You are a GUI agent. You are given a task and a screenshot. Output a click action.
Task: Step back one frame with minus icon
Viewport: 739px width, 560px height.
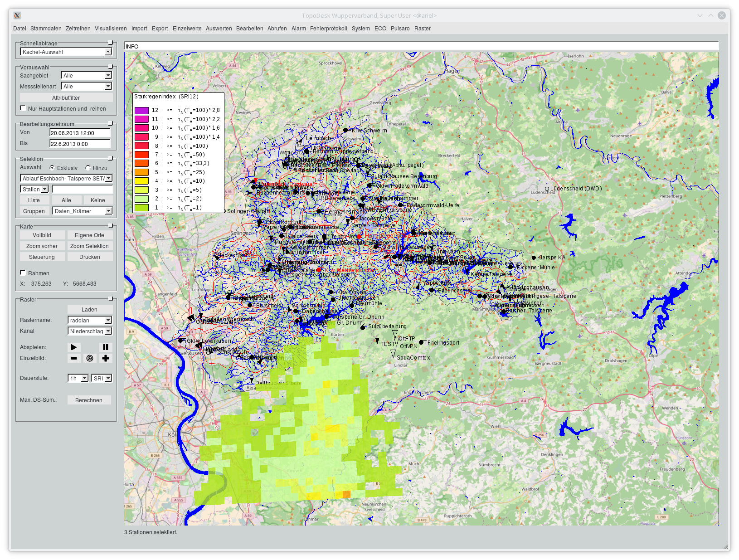click(x=74, y=358)
